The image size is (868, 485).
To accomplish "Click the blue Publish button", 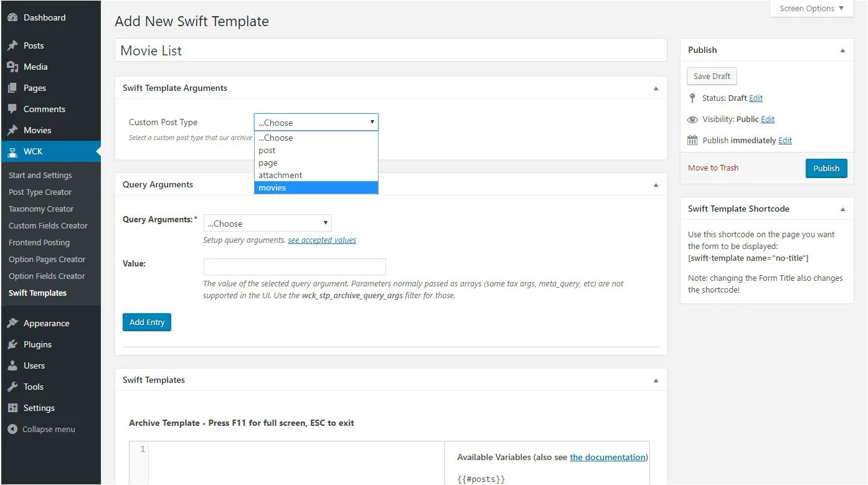I will pyautogui.click(x=826, y=168).
